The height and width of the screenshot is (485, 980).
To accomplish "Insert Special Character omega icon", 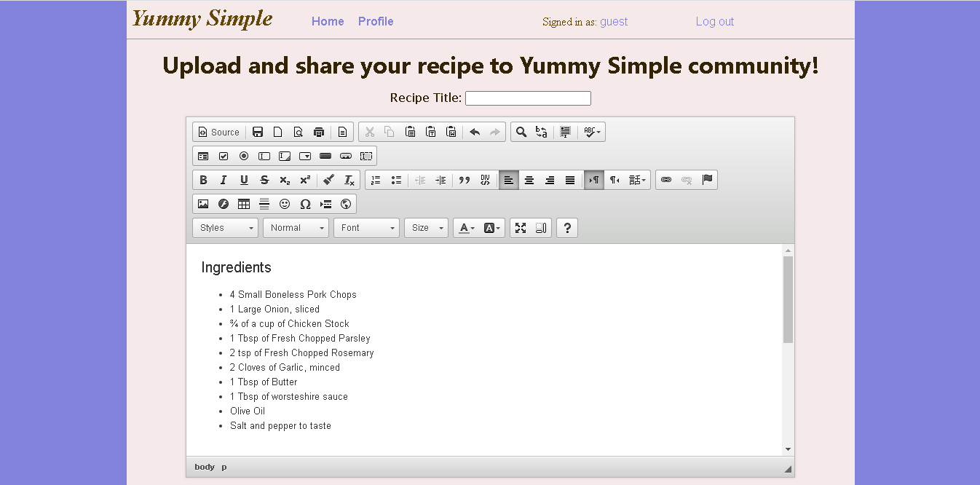I will [305, 204].
